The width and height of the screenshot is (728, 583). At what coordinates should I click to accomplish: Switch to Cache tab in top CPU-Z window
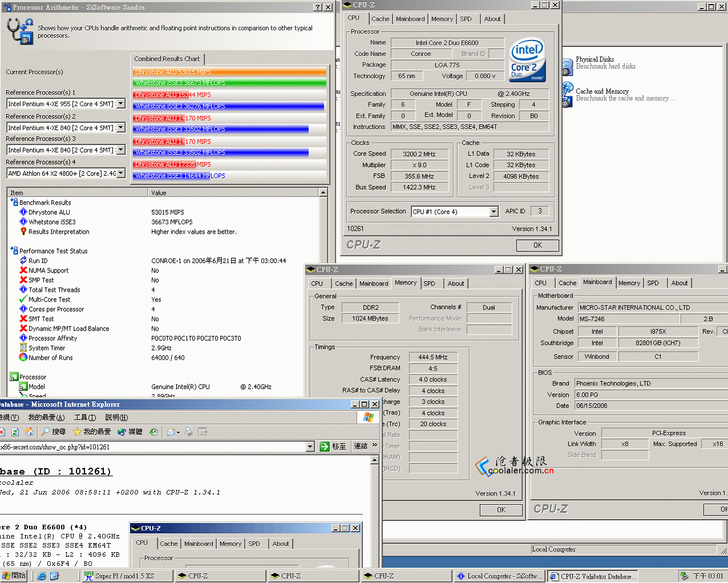(381, 19)
